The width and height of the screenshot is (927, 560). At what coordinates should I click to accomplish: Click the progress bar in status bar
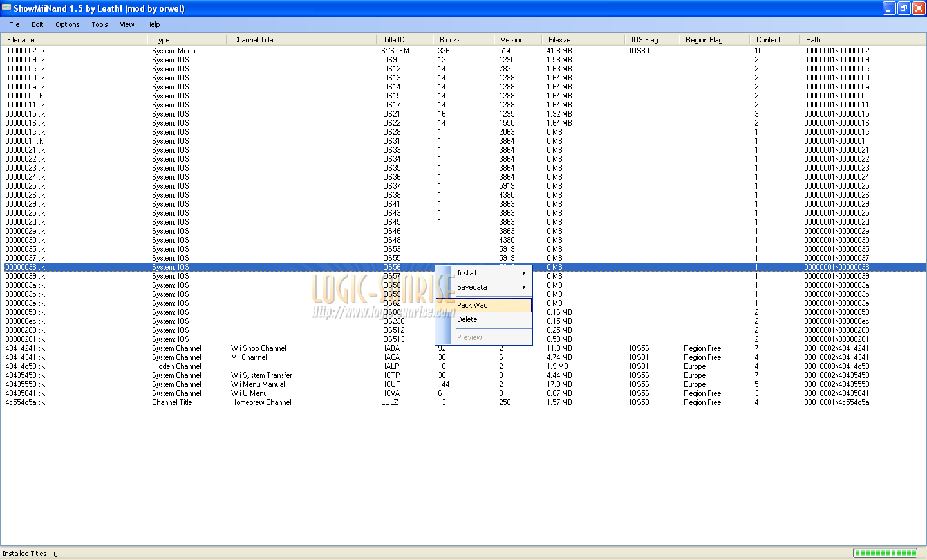coord(885,553)
